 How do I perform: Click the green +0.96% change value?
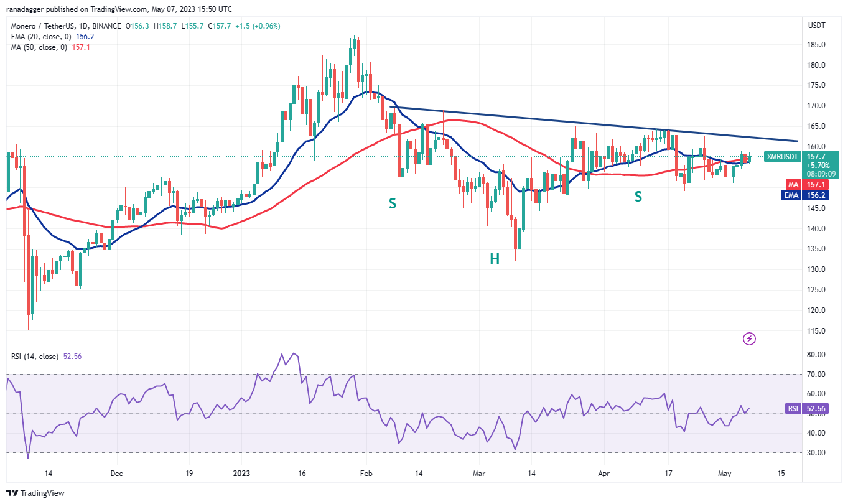click(x=268, y=26)
